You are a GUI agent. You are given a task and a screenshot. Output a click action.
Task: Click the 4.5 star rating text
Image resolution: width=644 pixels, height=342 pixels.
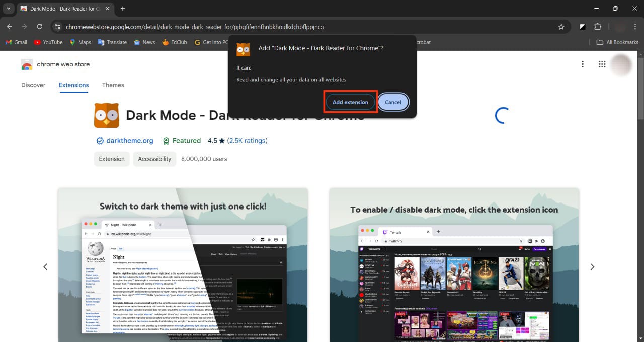[x=216, y=141]
